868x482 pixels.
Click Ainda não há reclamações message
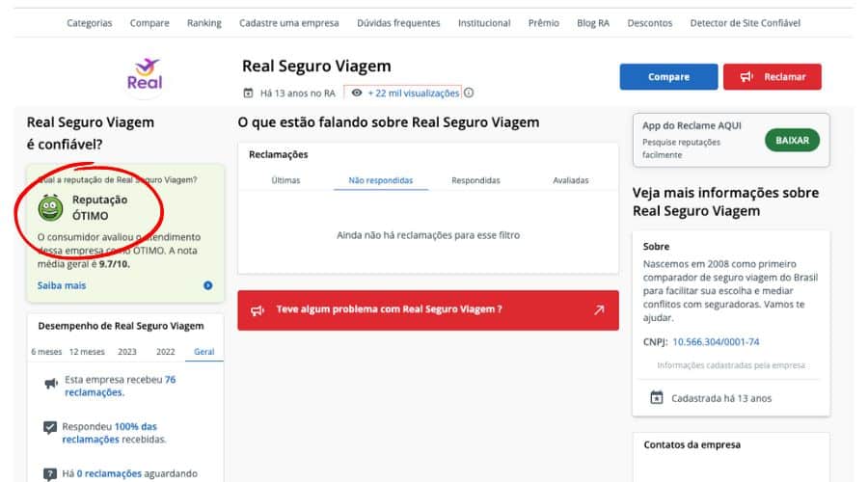click(x=428, y=235)
